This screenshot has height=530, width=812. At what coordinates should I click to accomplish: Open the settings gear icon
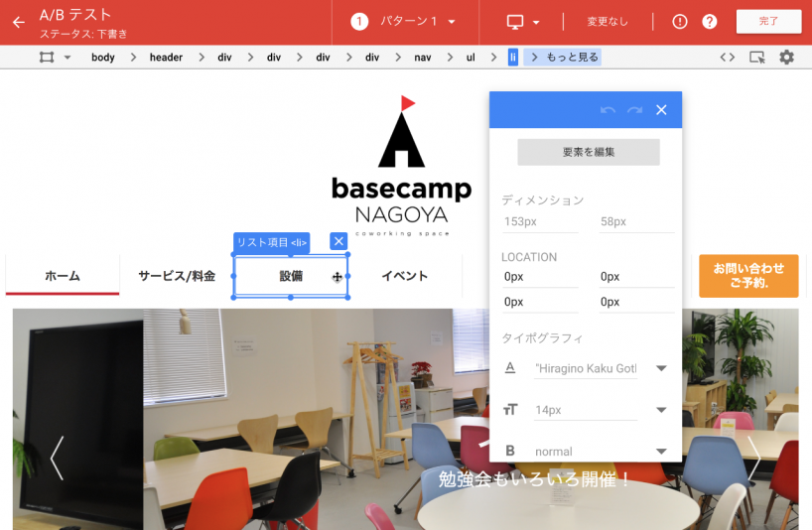786,58
